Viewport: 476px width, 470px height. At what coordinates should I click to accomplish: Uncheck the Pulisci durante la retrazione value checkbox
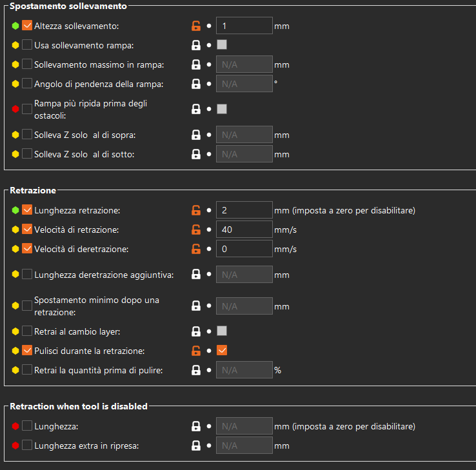tap(222, 351)
